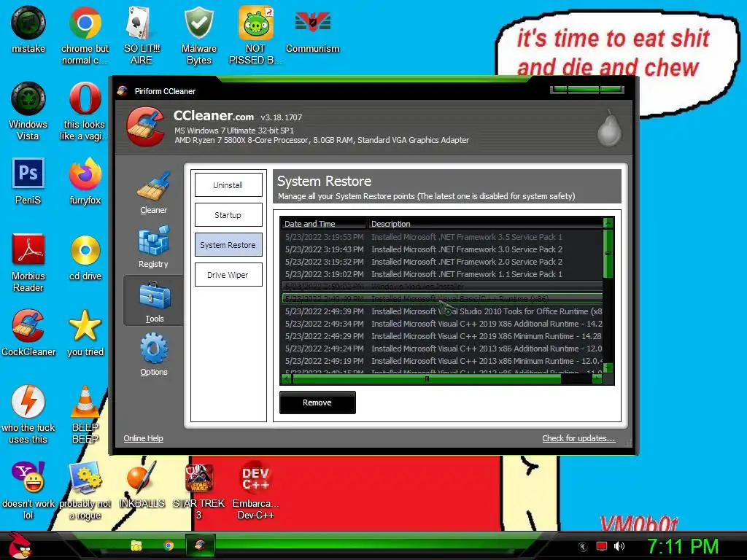Sort by the 'Date and Time' column header

click(x=324, y=223)
